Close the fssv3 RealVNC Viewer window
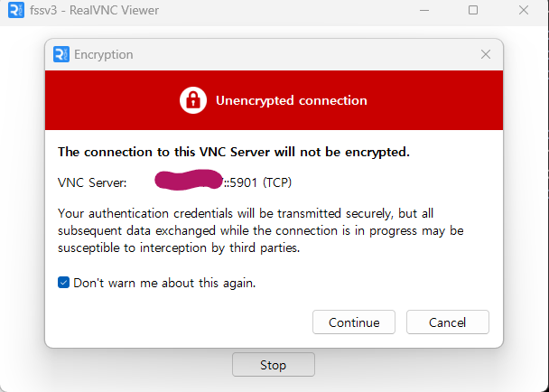 click(x=524, y=10)
